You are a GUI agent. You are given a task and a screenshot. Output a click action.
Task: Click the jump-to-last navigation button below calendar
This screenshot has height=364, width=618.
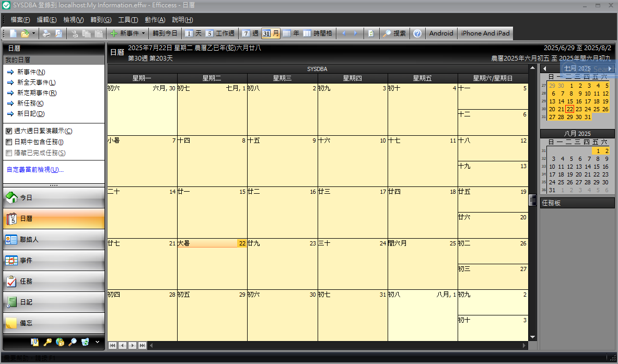coord(142,346)
